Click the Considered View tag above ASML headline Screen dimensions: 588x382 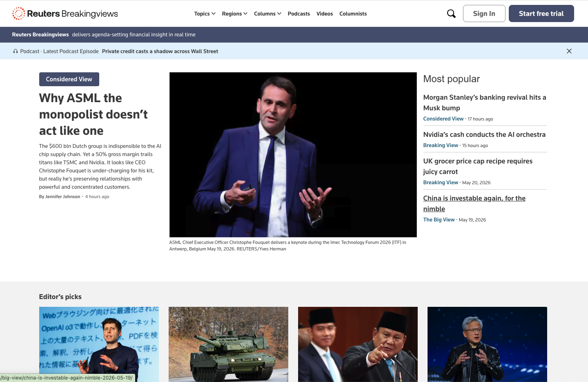[69, 79]
